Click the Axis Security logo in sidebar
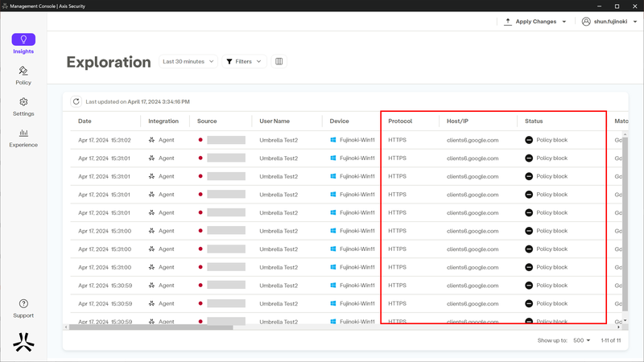 23,343
